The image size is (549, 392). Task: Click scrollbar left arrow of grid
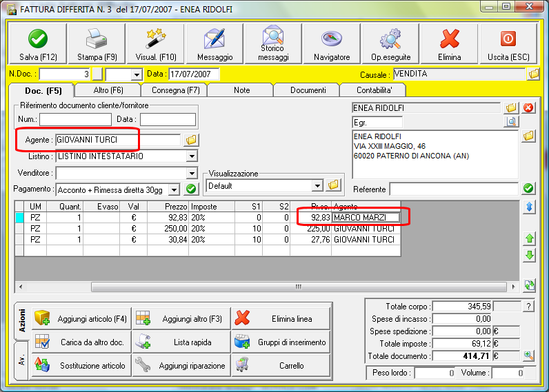(x=21, y=287)
